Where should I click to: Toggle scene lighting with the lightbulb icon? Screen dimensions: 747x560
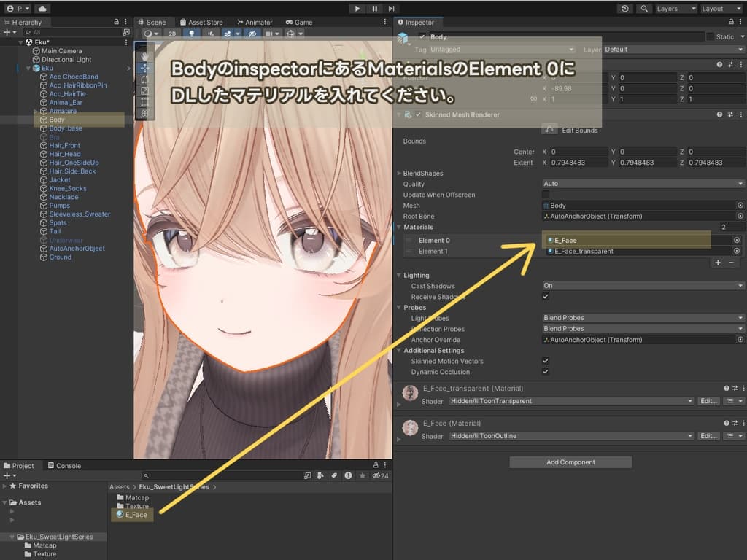pos(193,34)
